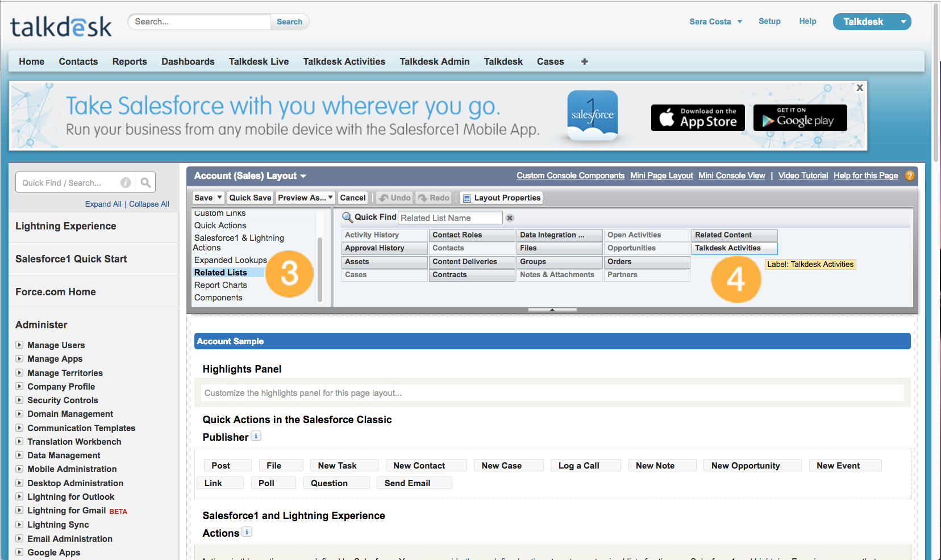Screen dimensions: 941x560
Task: Click the top Search button
Action: (x=290, y=22)
